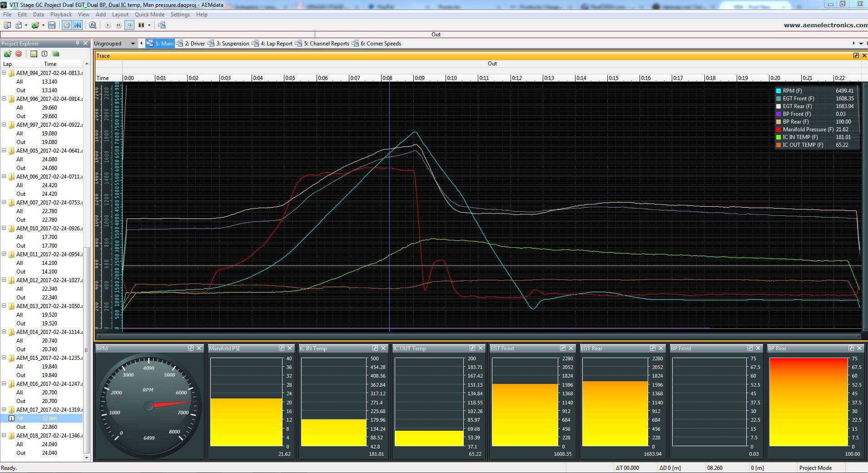Click the add session folder toolbar icon
Screen dimensions: 868x473
click(35, 25)
